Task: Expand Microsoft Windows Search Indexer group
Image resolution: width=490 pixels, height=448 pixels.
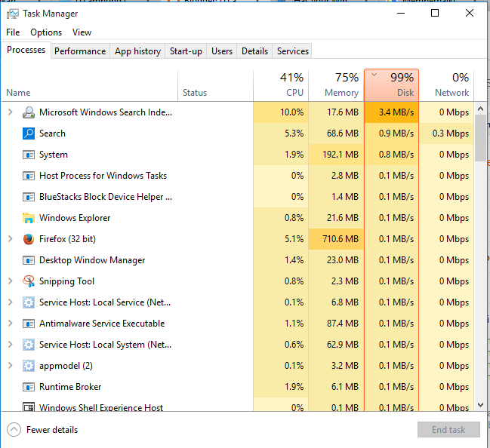Action: 11,112
